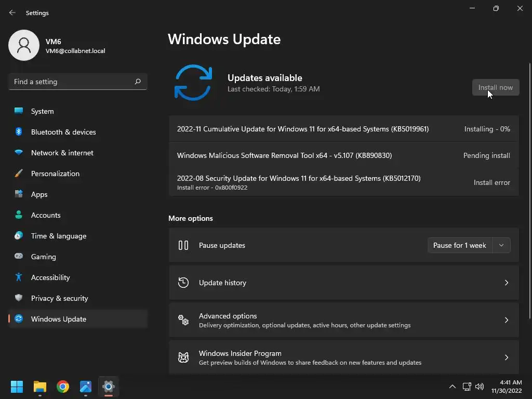Click the KB5012170 Security Update row text
The height and width of the screenshot is (399, 532).
pos(299,178)
